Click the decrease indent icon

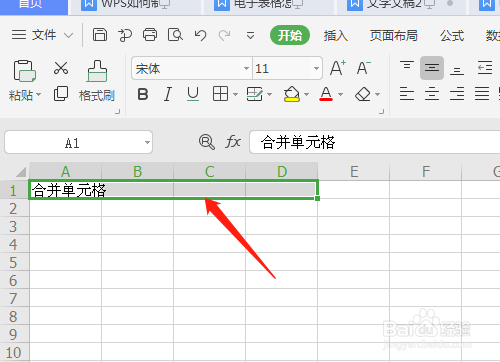point(485,68)
